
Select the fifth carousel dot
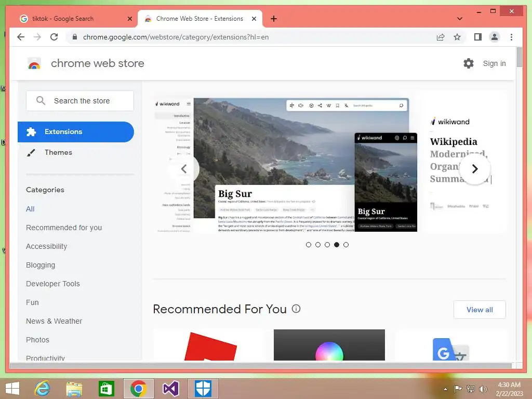345,245
